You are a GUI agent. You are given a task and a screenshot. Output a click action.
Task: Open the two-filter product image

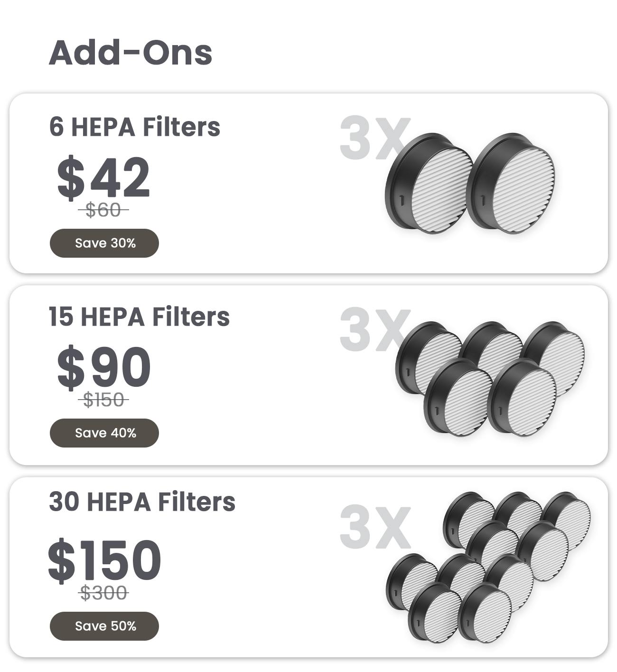point(470,184)
